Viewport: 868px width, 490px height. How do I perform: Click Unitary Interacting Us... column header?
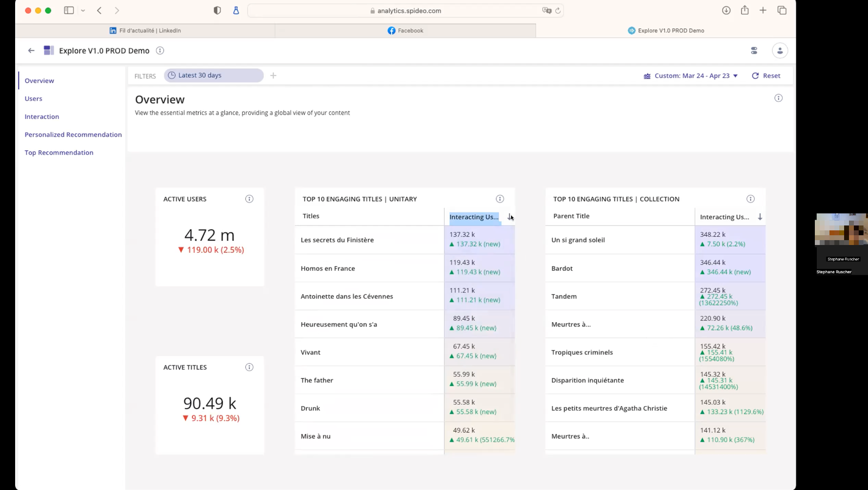[474, 217]
